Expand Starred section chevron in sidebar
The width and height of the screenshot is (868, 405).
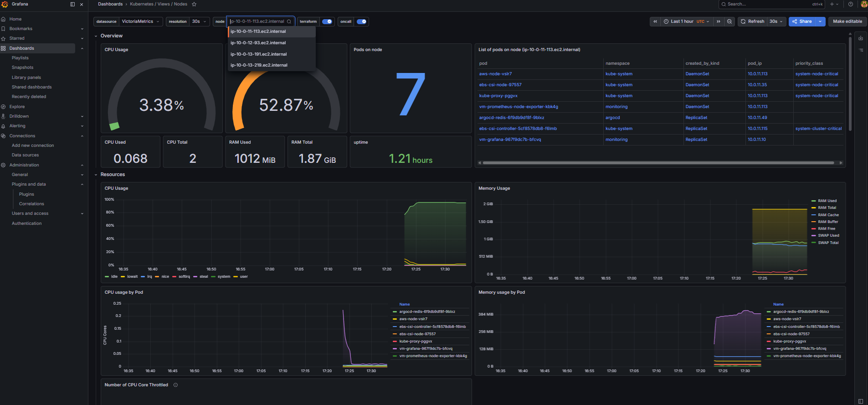tap(82, 38)
